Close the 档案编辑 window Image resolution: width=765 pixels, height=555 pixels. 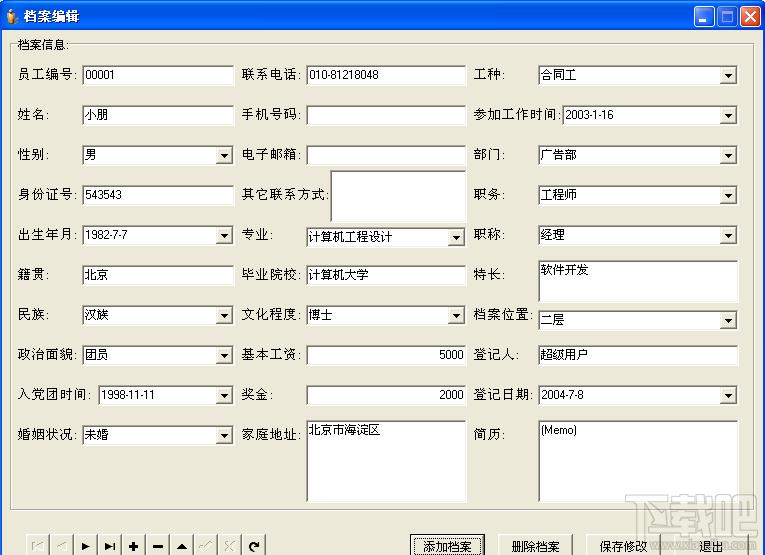pos(750,17)
